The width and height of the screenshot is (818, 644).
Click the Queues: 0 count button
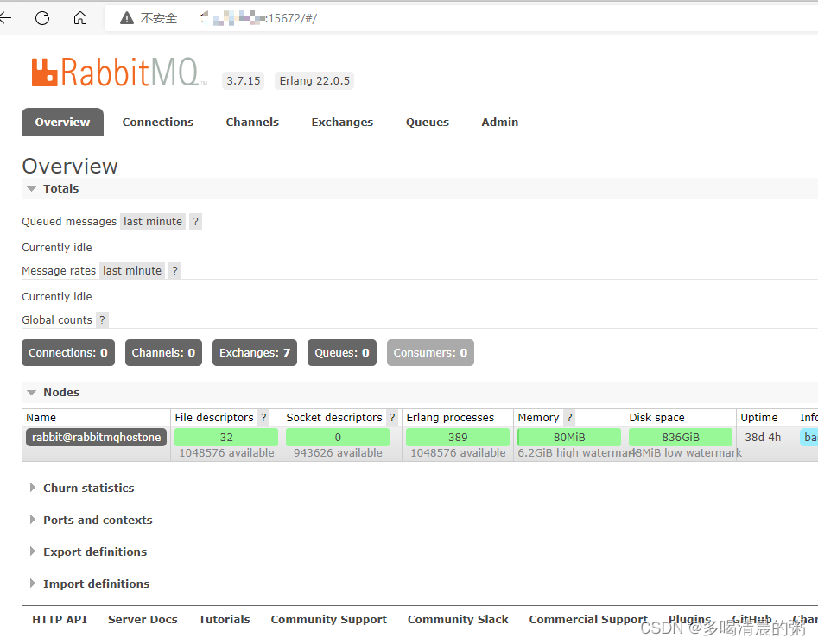point(342,352)
